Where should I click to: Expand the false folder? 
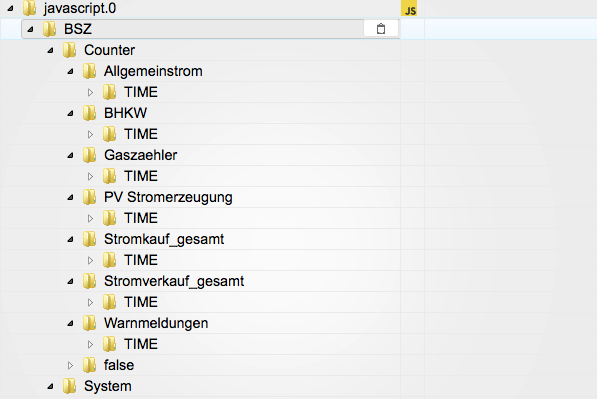point(70,365)
